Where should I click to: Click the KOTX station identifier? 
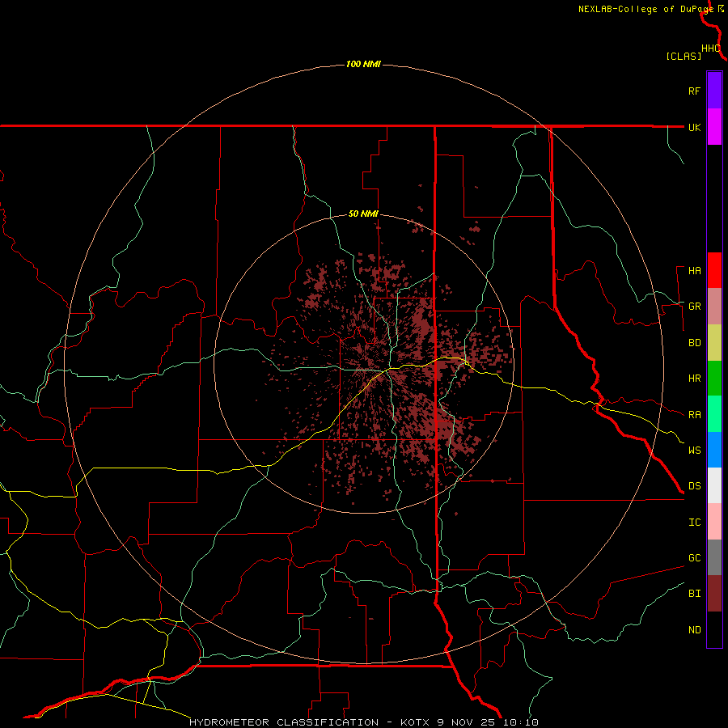pos(416,722)
